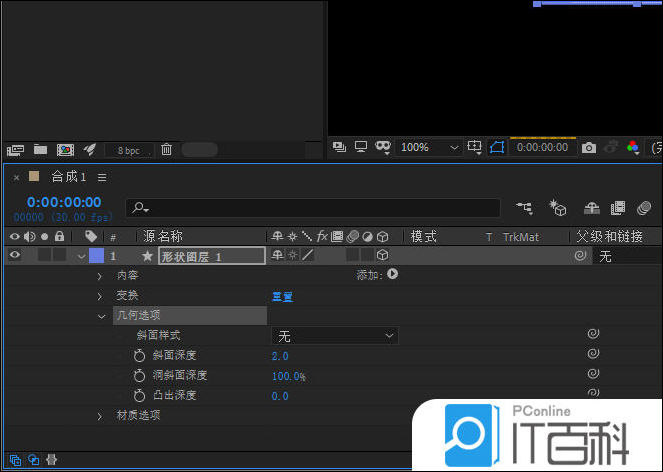
Task: Click the draft 3D icon in timeline
Action: (x=558, y=207)
